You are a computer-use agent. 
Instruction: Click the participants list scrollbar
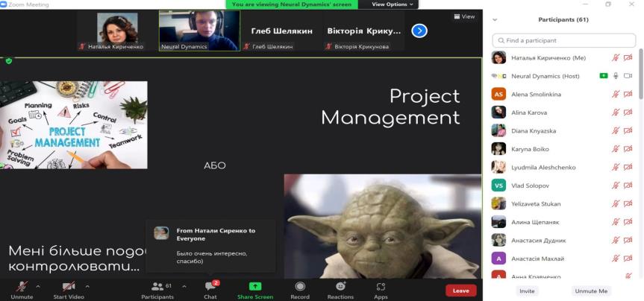(x=641, y=74)
